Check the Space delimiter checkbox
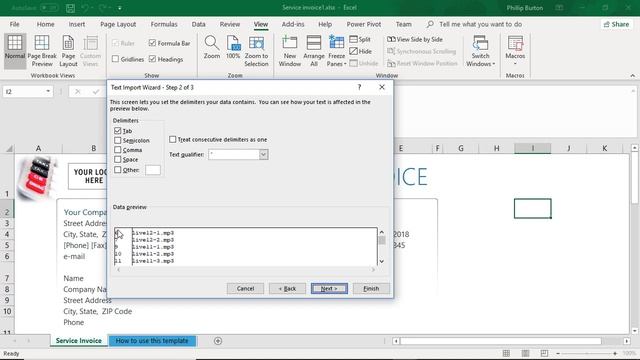Screen dimensions: 640x360 [118, 160]
